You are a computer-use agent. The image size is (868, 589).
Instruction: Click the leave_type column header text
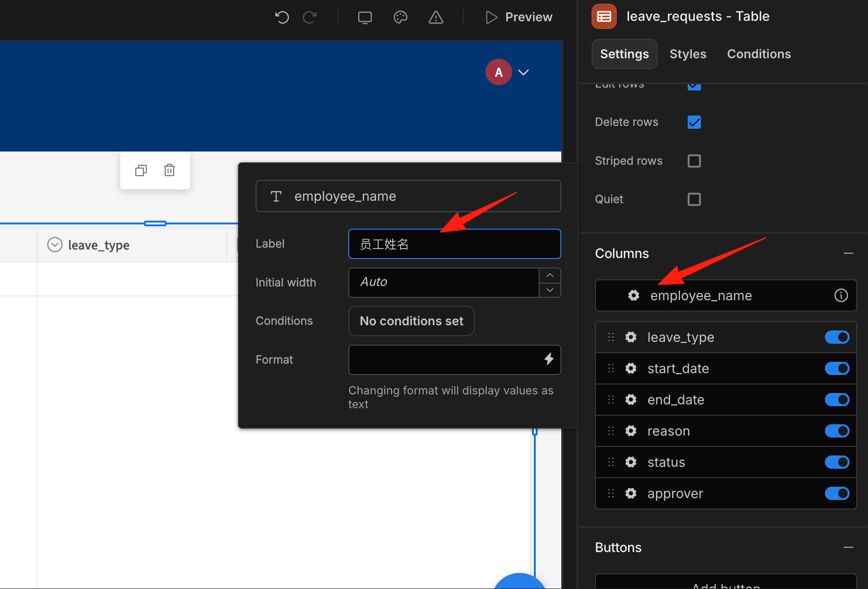[x=99, y=245]
